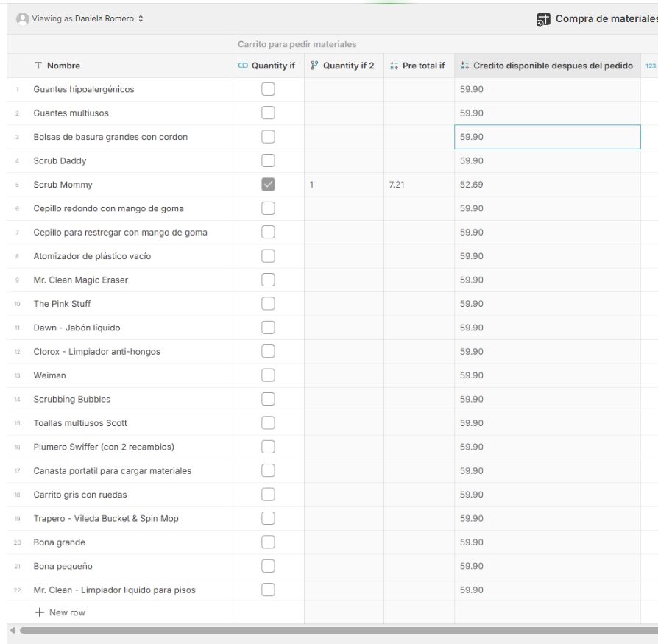Uncheck the Scrub Mommy checkbox
658x644 pixels.
(x=268, y=185)
